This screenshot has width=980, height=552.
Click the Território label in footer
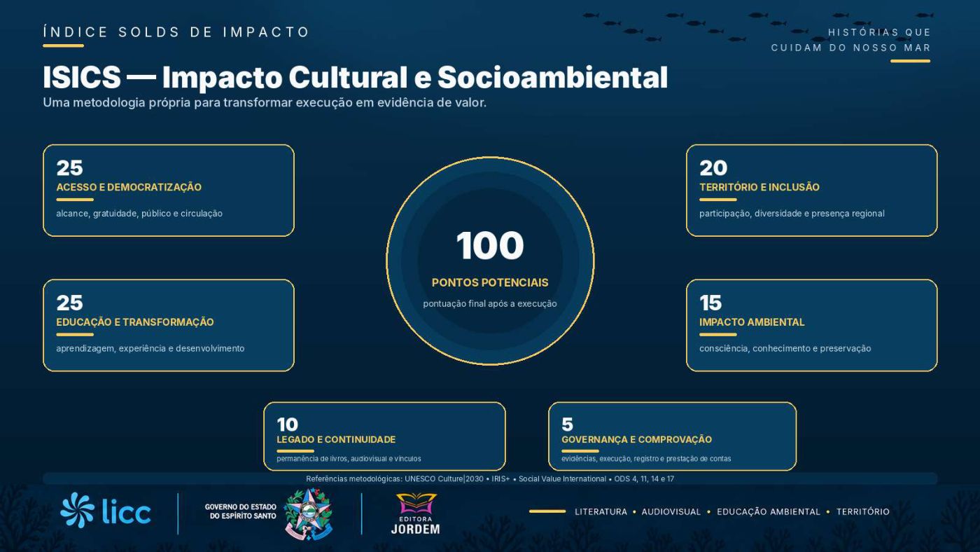pyautogui.click(x=862, y=512)
